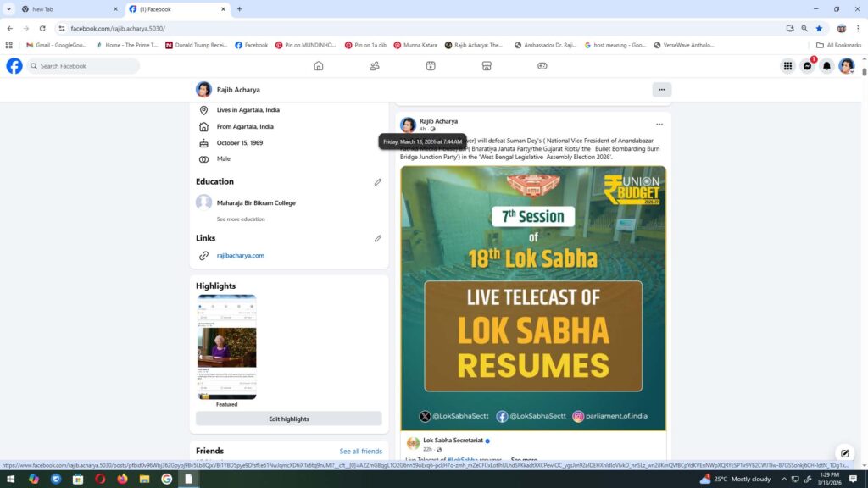Open the rajibacharya.com link
This screenshot has width=868, height=488.
(x=241, y=255)
